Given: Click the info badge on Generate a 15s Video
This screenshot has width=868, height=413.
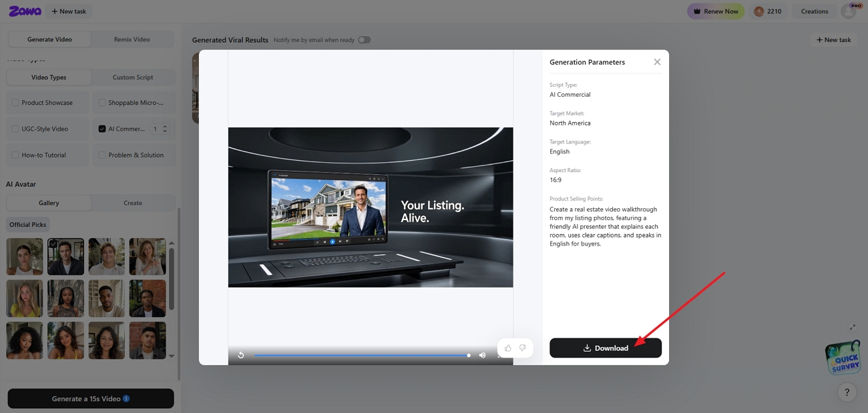Looking at the screenshot, I should click(x=126, y=399).
